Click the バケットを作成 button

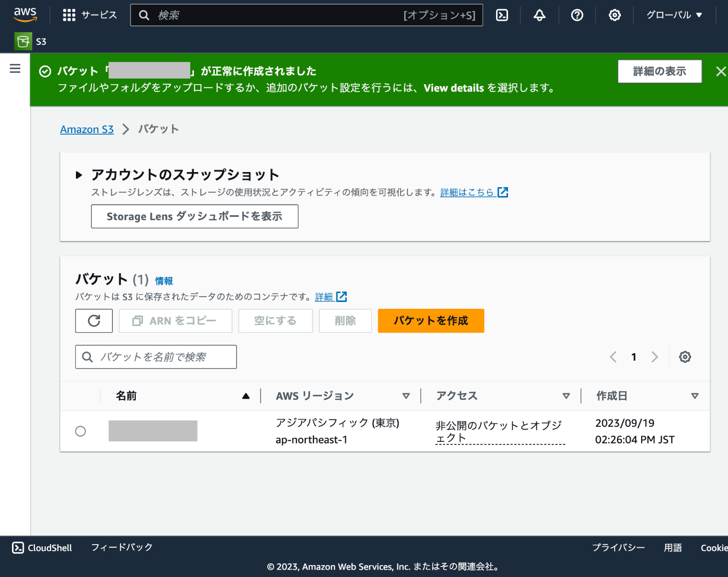(431, 321)
